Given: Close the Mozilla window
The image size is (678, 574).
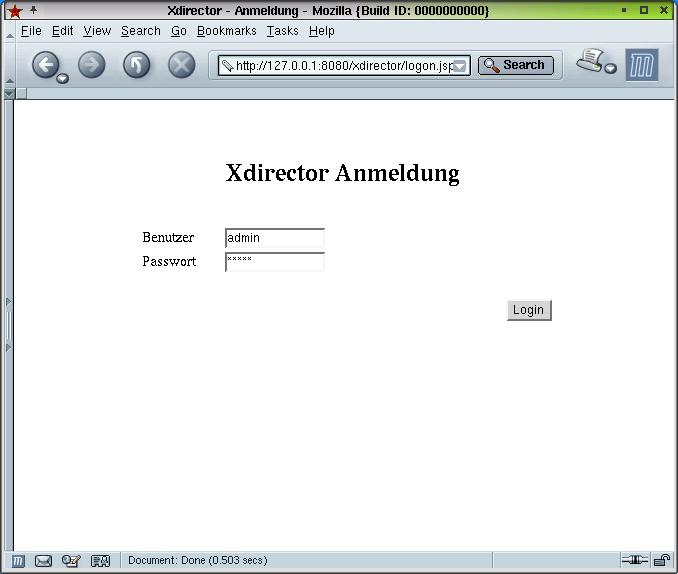Looking at the screenshot, I should point(664,10).
